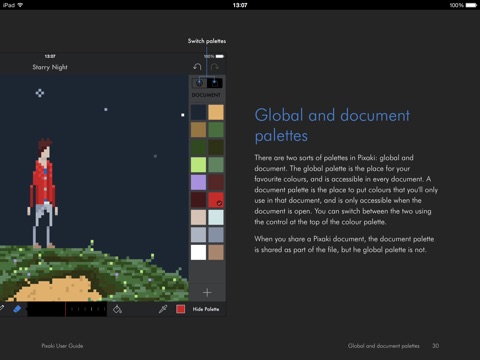The width and height of the screenshot is (480, 360).
Task: Switch to the document palette icon
Action: [x=215, y=83]
